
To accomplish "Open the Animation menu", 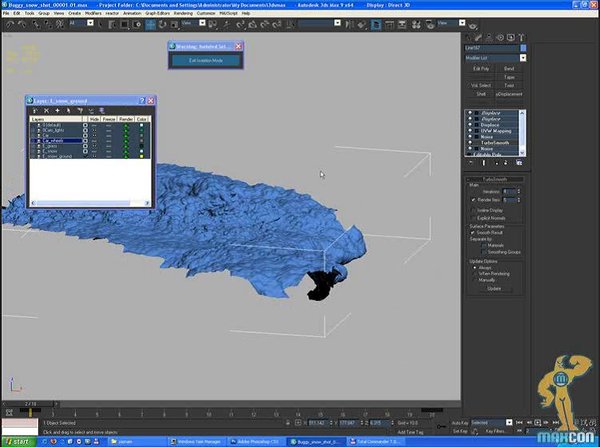I will 132,13.
